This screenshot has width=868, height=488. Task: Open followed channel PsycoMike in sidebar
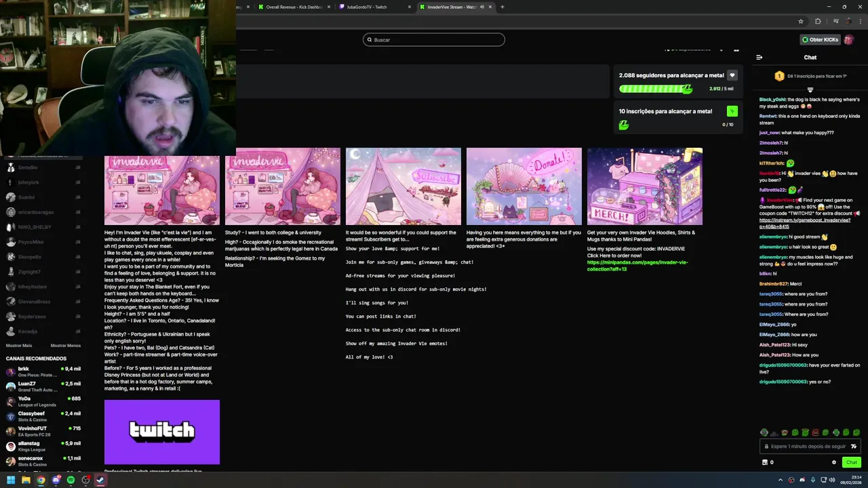43,242
